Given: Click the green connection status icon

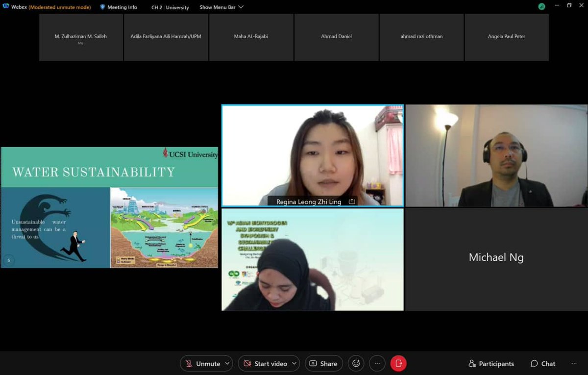Looking at the screenshot, I should [x=541, y=6].
